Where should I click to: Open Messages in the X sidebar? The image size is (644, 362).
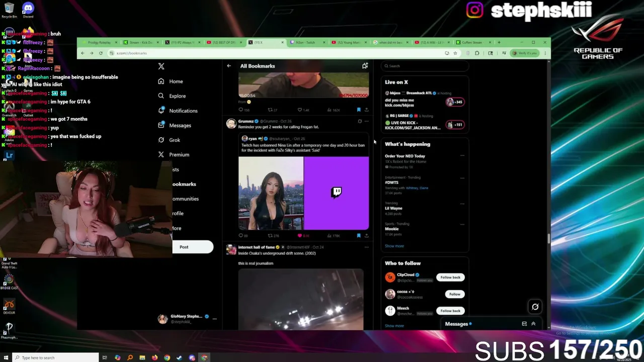[174, 125]
